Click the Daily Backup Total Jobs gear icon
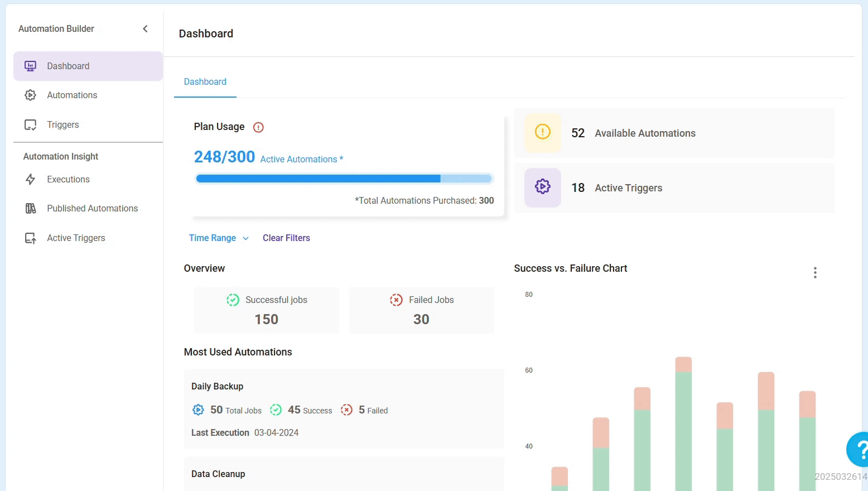The image size is (868, 491). (198, 410)
